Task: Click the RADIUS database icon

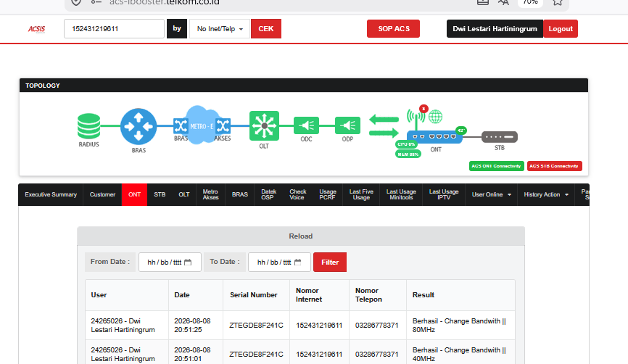Action: (x=88, y=126)
